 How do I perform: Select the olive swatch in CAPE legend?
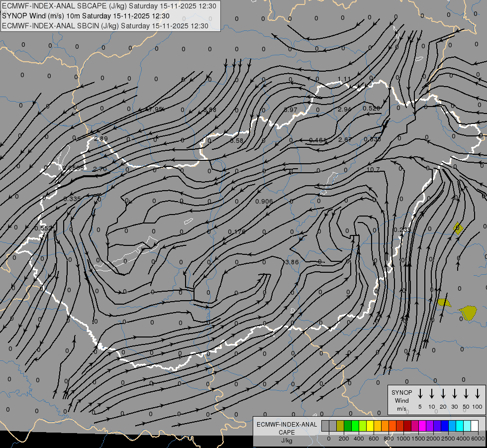[340, 426]
